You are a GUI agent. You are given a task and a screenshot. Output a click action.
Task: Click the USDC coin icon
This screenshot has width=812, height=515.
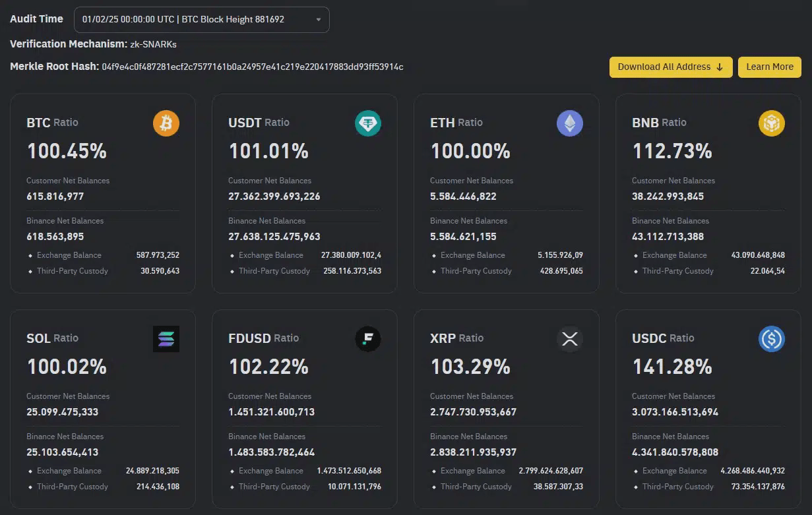771,339
